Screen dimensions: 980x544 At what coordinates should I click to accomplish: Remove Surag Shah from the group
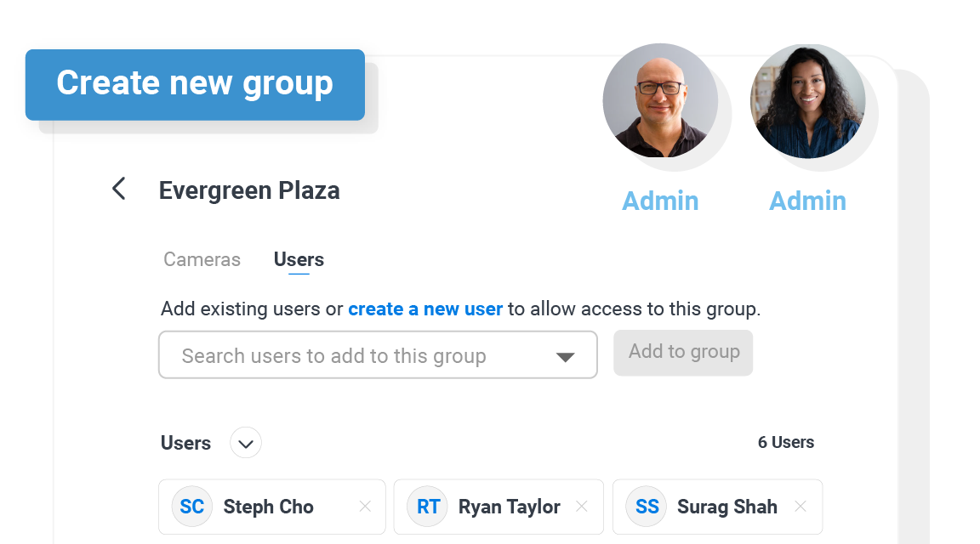click(x=801, y=507)
